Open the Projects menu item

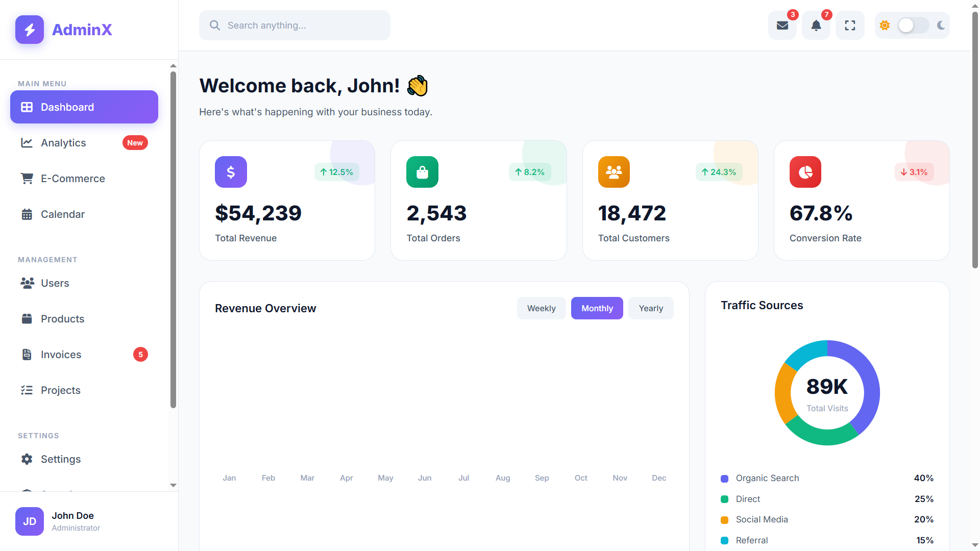pyautogui.click(x=84, y=390)
